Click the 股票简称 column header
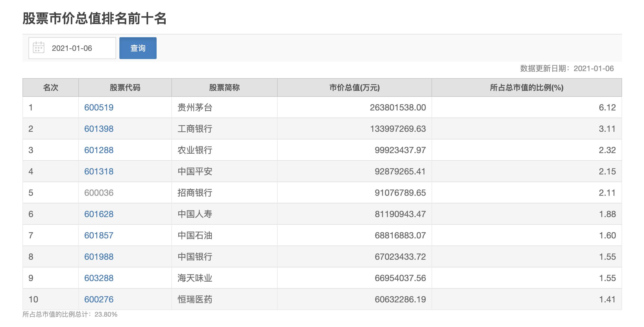 (x=224, y=88)
